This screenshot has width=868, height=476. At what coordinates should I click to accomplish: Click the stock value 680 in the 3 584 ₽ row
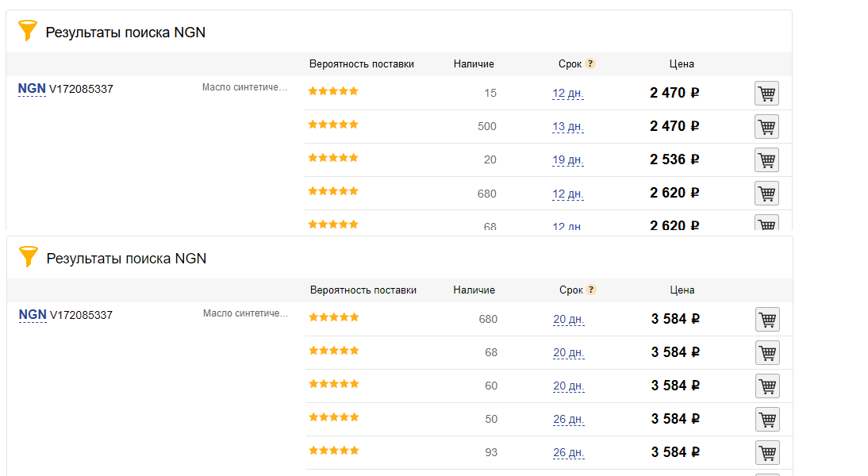click(488, 320)
